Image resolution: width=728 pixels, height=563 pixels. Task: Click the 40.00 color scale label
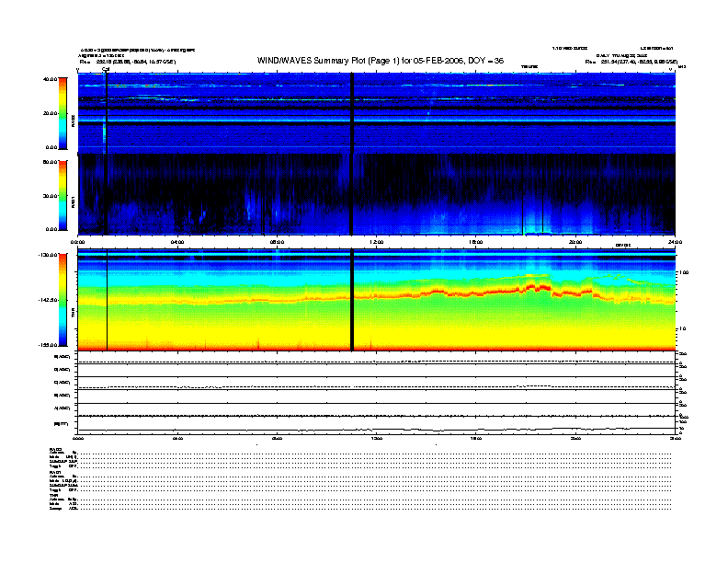pos(50,79)
